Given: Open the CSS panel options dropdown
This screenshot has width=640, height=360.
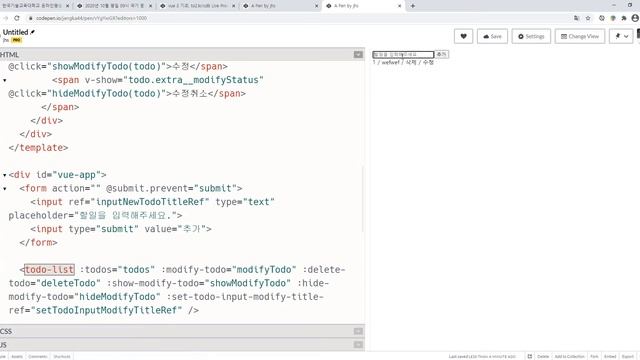Looking at the screenshot, I should tap(358, 331).
